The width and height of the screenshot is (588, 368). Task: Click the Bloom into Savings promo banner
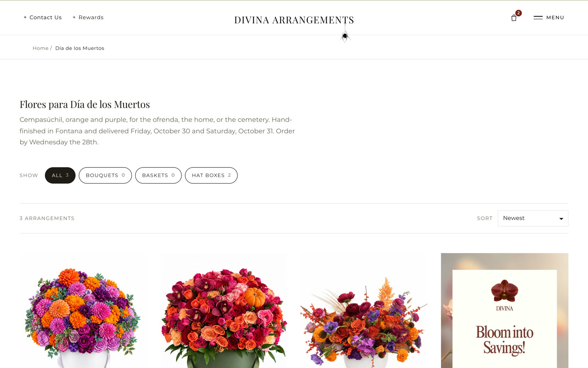click(505, 311)
